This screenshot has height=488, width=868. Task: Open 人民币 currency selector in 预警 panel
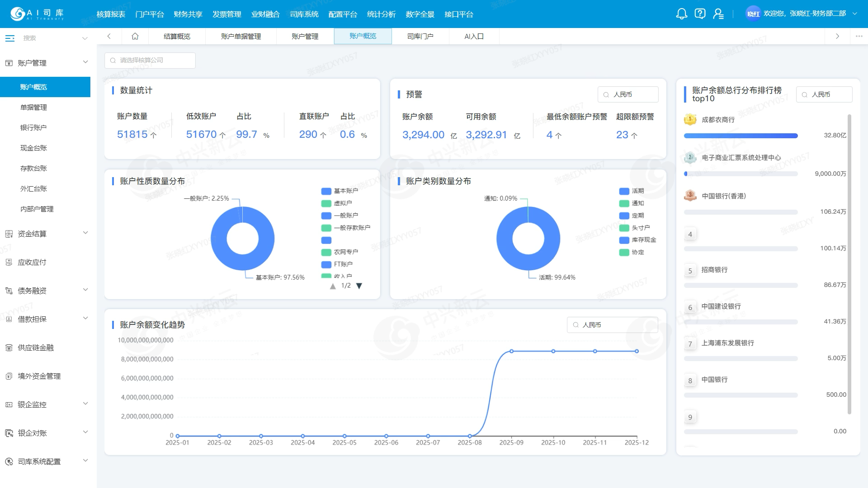coord(627,94)
